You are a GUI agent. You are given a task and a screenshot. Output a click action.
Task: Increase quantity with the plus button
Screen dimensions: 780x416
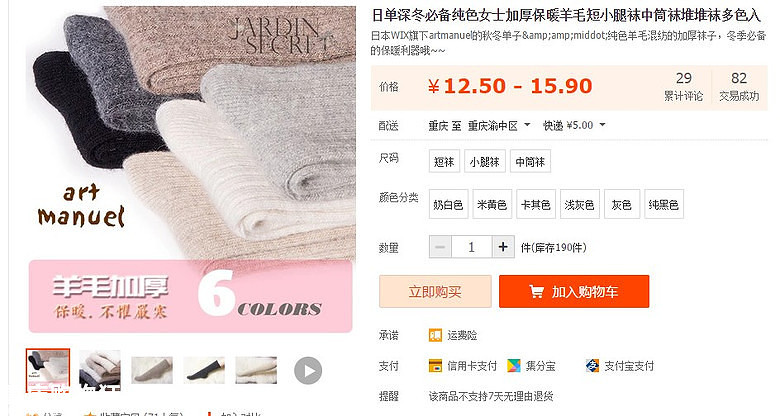coord(503,247)
